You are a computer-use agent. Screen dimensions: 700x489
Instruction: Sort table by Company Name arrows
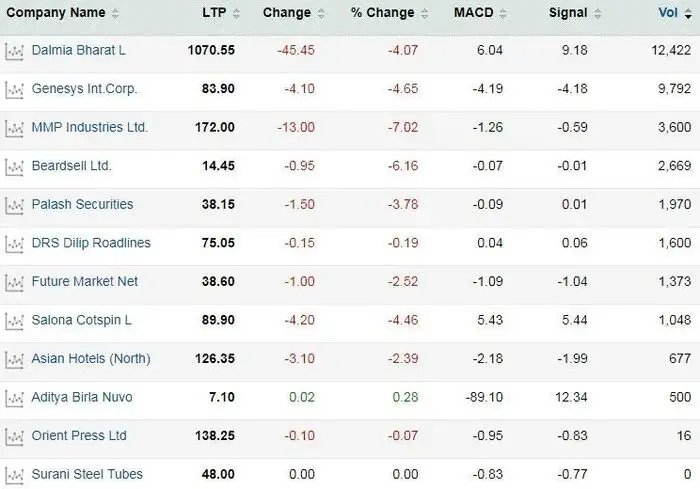[115, 14]
